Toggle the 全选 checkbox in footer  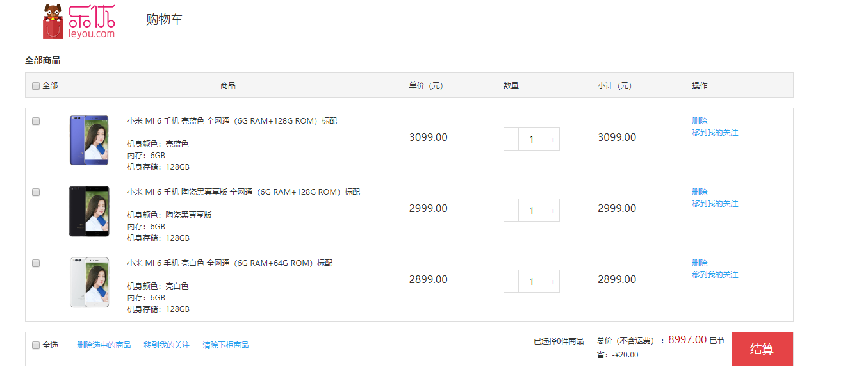tap(36, 345)
